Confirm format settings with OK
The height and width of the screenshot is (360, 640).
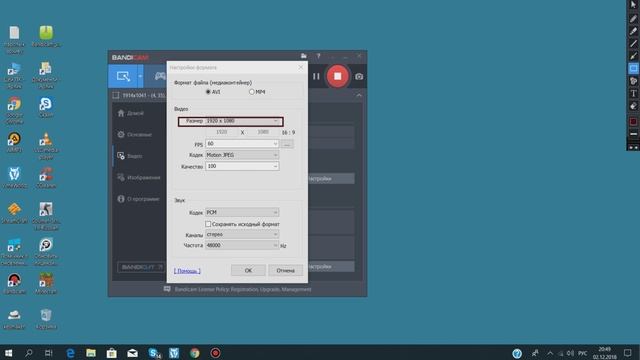[248, 270]
